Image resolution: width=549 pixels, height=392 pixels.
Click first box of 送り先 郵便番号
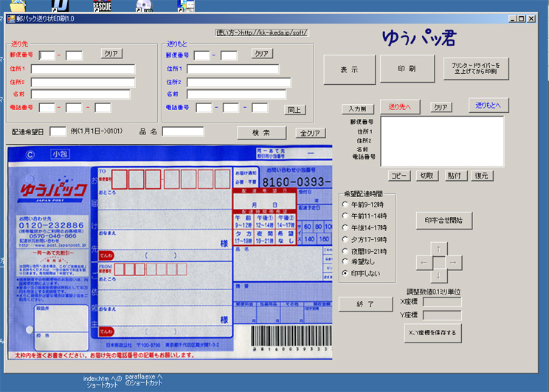tap(47, 55)
